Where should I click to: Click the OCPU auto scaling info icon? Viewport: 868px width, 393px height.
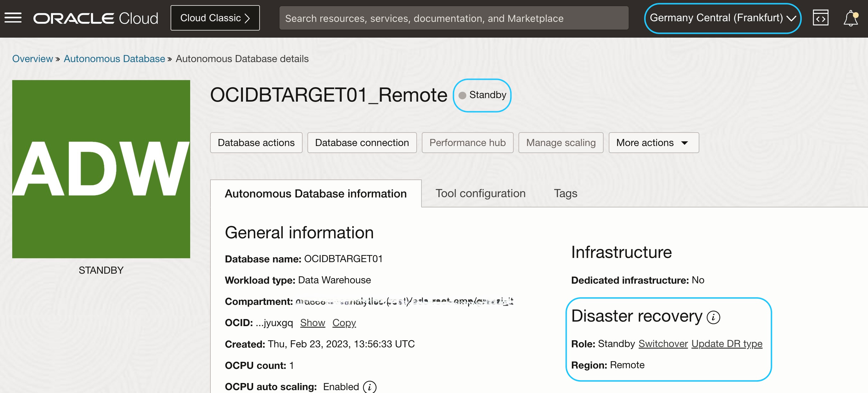[370, 387]
